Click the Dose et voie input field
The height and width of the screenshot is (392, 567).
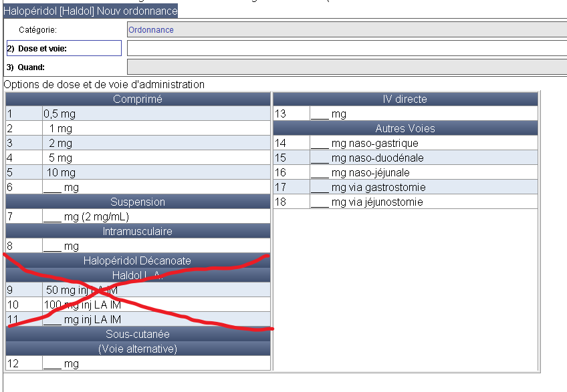(346, 48)
